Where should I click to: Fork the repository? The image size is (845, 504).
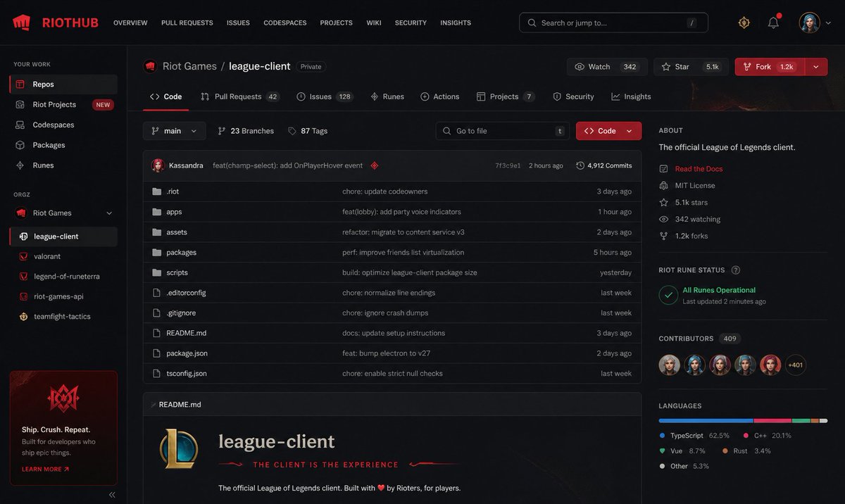[x=770, y=67]
